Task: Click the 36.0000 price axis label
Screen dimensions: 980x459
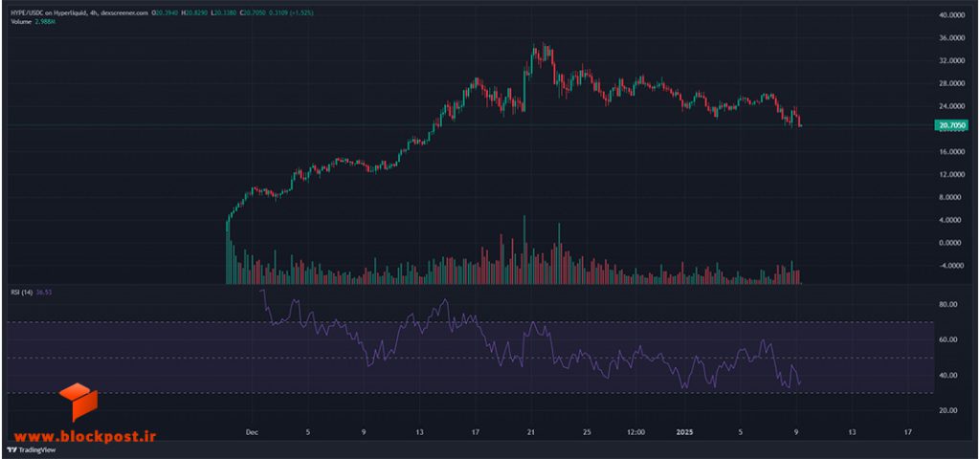Action: point(950,38)
